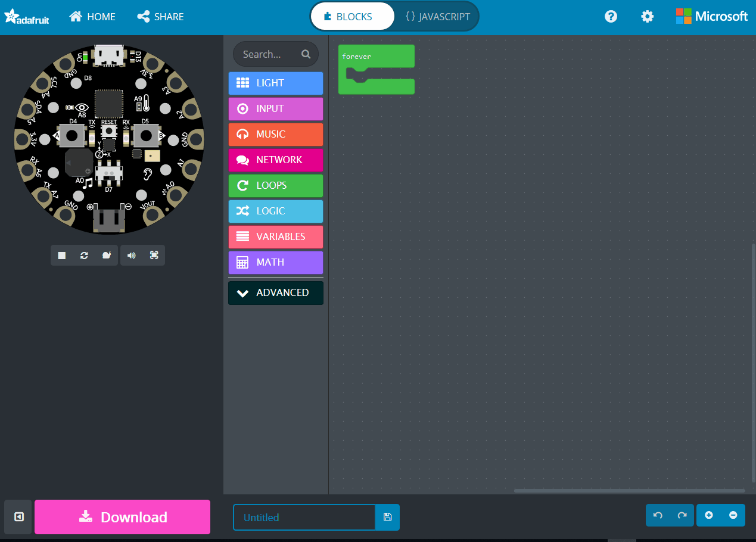Redo the last action

pos(682,515)
